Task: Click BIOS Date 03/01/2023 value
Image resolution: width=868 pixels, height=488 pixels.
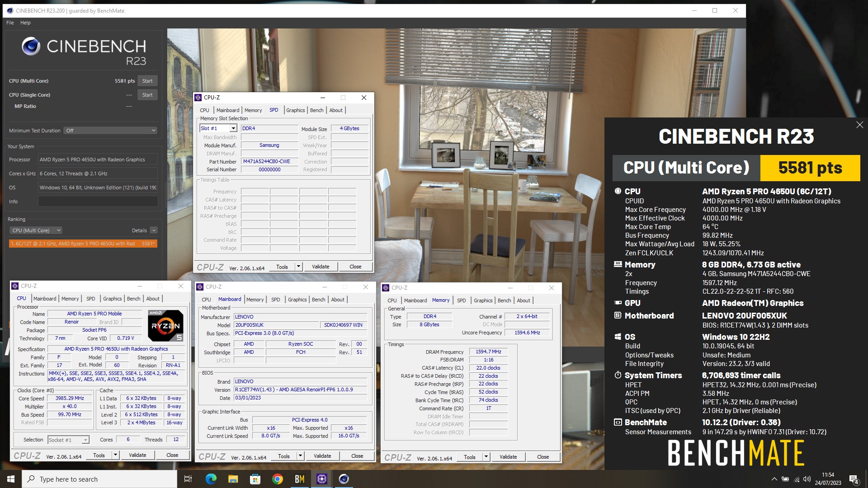Action: [300, 398]
